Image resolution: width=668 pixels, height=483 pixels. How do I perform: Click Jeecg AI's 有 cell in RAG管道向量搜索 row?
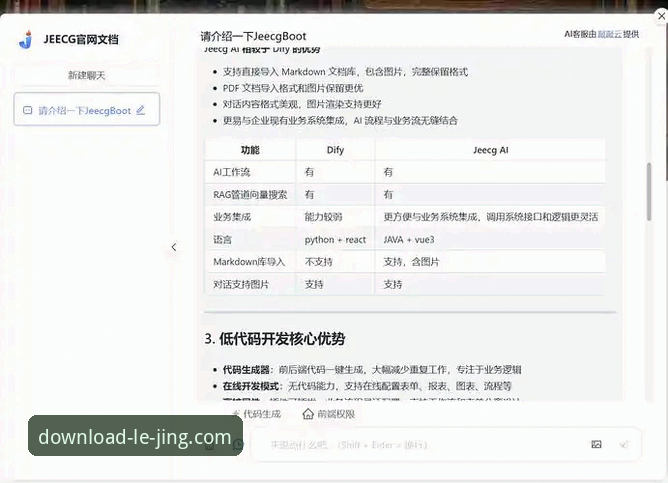click(x=490, y=195)
